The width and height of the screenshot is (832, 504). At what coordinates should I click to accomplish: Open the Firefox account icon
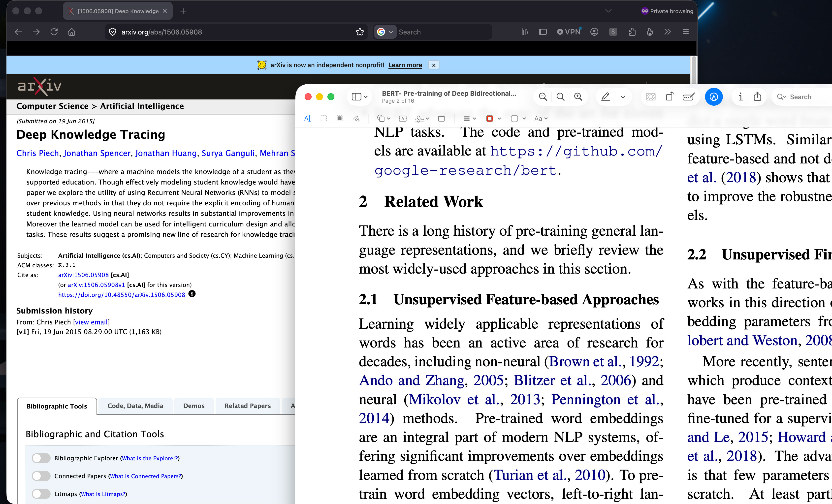[x=594, y=32]
